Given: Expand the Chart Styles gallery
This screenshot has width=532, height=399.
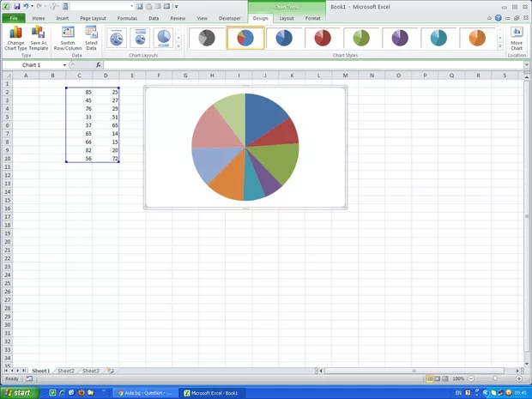Looking at the screenshot, I should pos(499,45).
